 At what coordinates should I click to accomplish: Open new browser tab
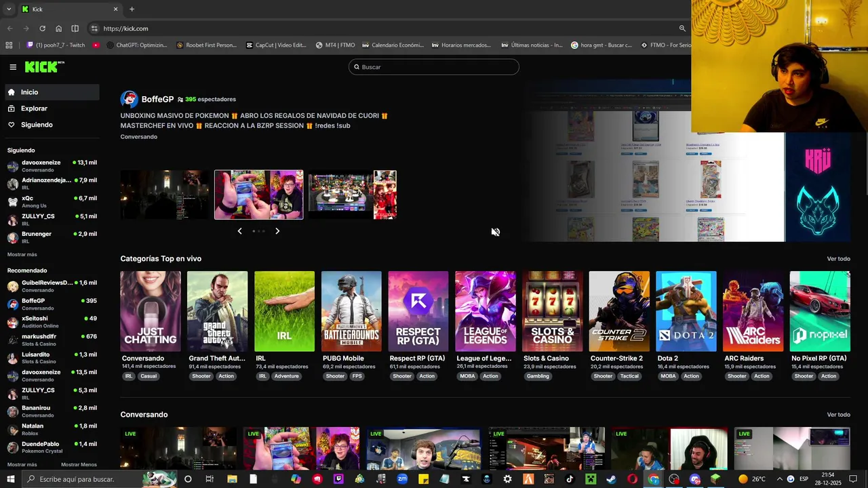tap(132, 9)
